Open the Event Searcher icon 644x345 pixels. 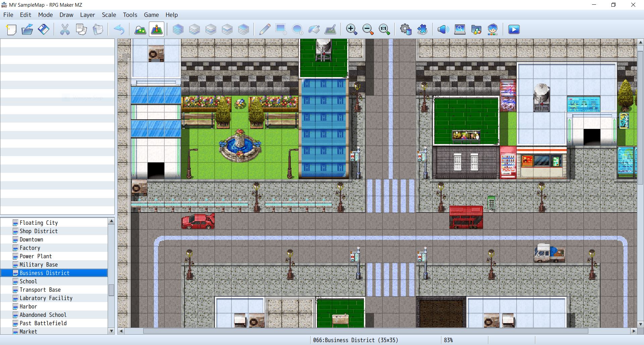pos(460,29)
